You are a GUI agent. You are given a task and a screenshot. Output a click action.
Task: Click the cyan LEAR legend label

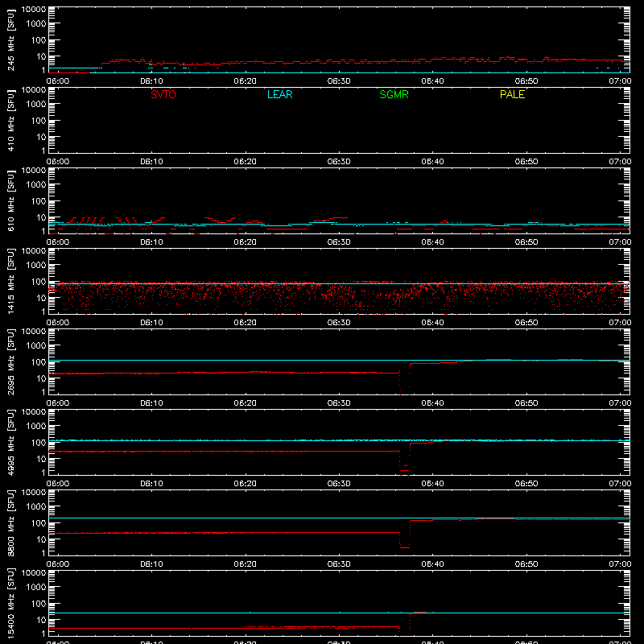[279, 94]
